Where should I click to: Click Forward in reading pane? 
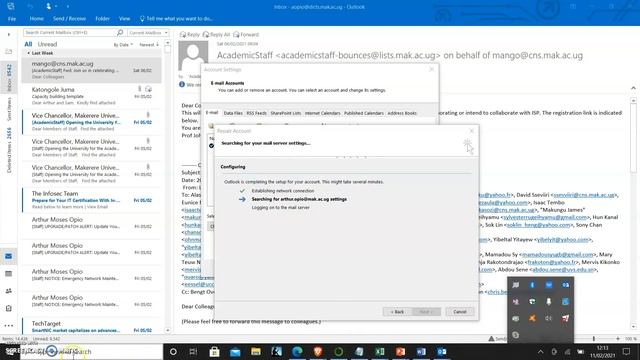point(246,35)
